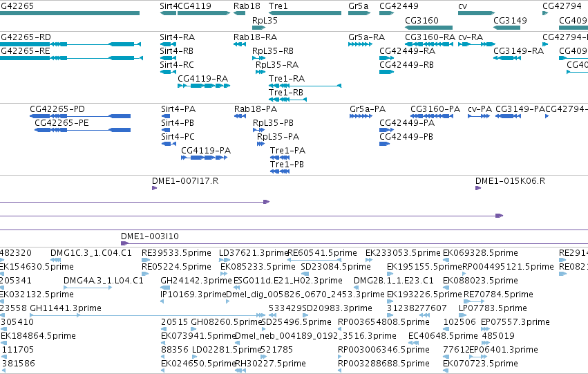Click protein cv-PA
The image size is (588, 374).
479,116
